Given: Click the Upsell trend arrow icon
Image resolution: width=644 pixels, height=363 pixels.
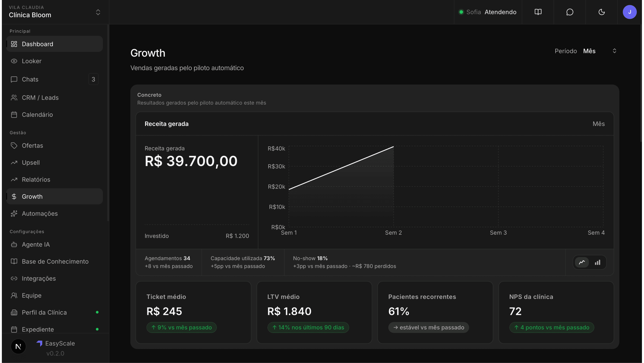Looking at the screenshot, I should point(14,162).
